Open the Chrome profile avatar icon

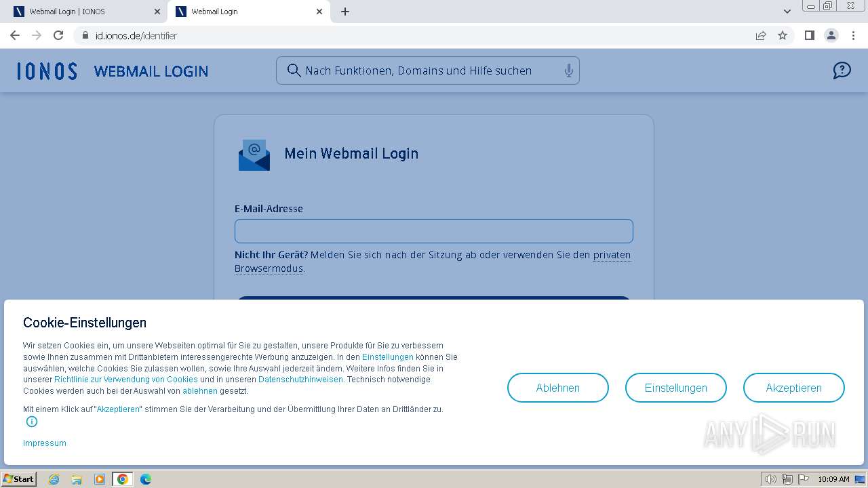(831, 35)
